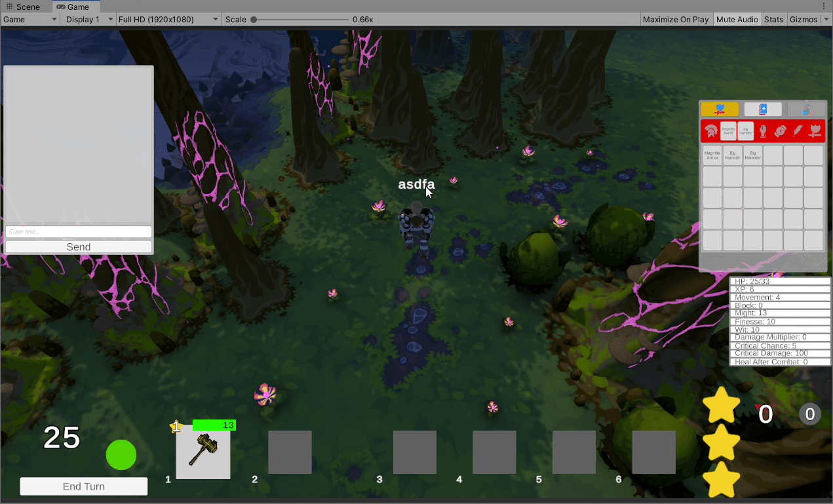Screen dimensions: 833x504
Task: Click the Critical Damage: 100 stat row
Action: tap(780, 353)
